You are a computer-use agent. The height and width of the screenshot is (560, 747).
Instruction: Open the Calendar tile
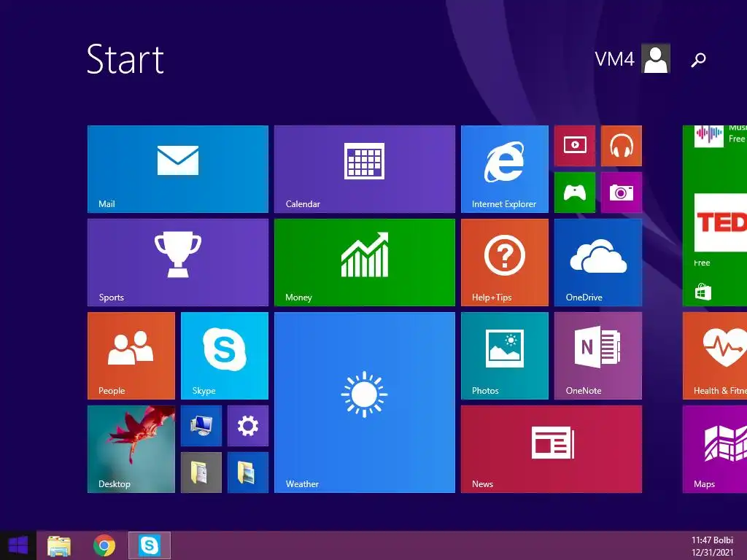click(365, 169)
